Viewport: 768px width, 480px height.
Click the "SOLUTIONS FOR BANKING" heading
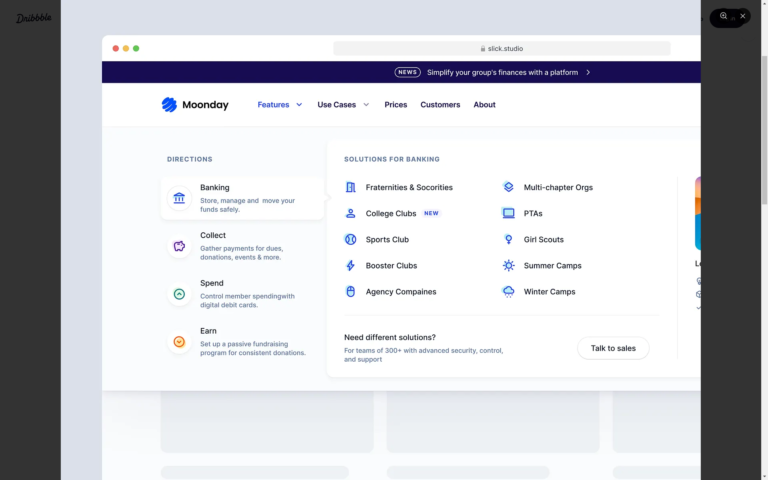392,159
